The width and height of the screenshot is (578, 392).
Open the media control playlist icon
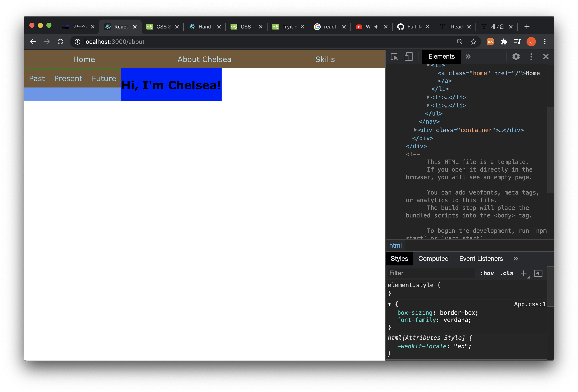coord(517,42)
